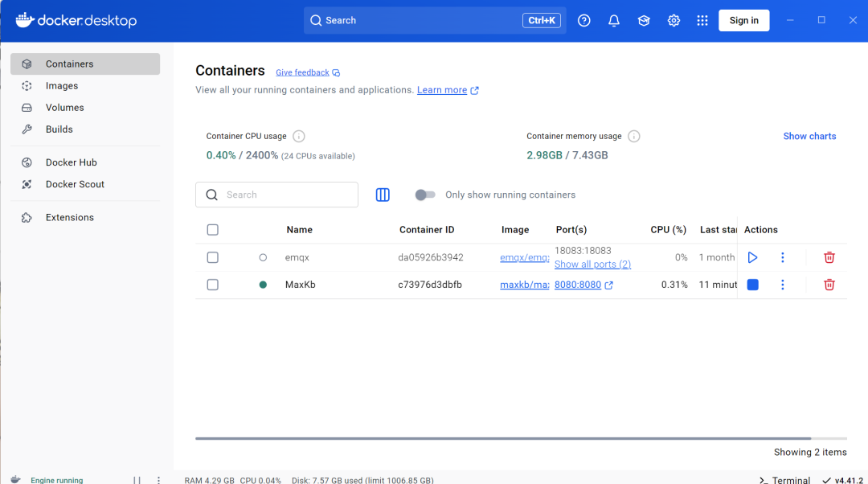The image size is (868, 484).
Task: Open the apps grid icon
Action: [702, 20]
